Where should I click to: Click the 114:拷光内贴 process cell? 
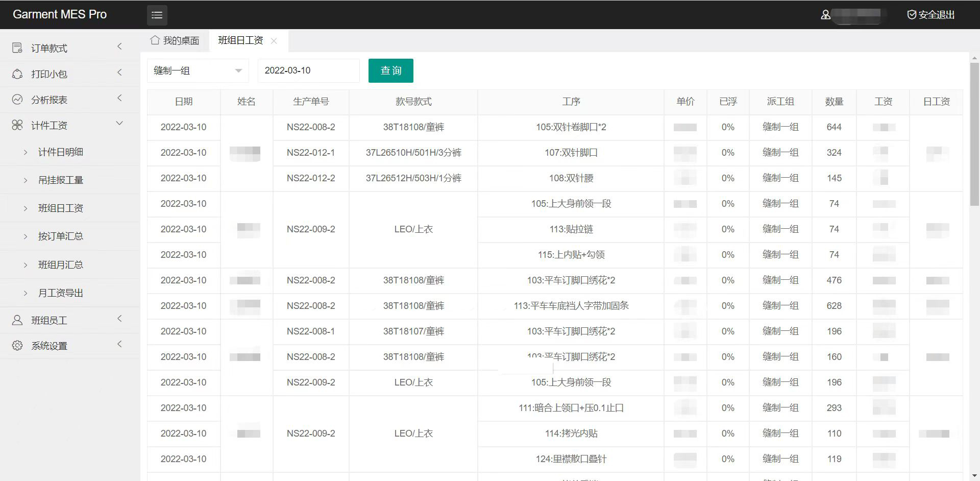point(571,434)
